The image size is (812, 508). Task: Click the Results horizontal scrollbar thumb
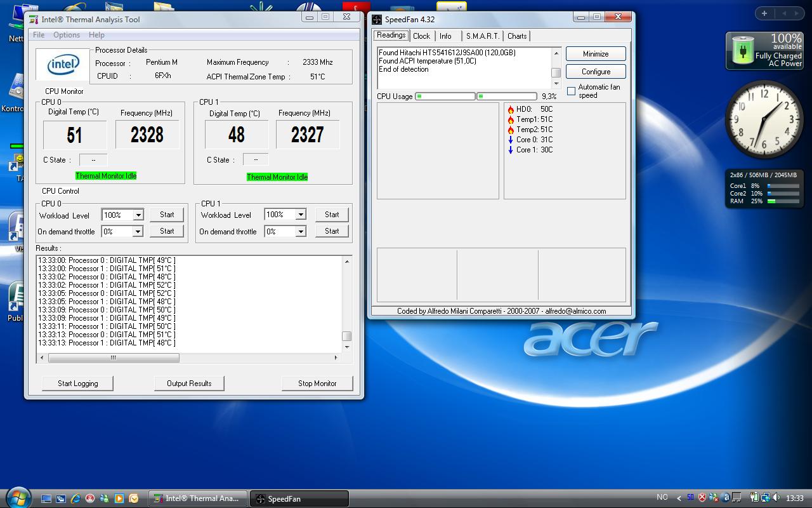tap(114, 358)
